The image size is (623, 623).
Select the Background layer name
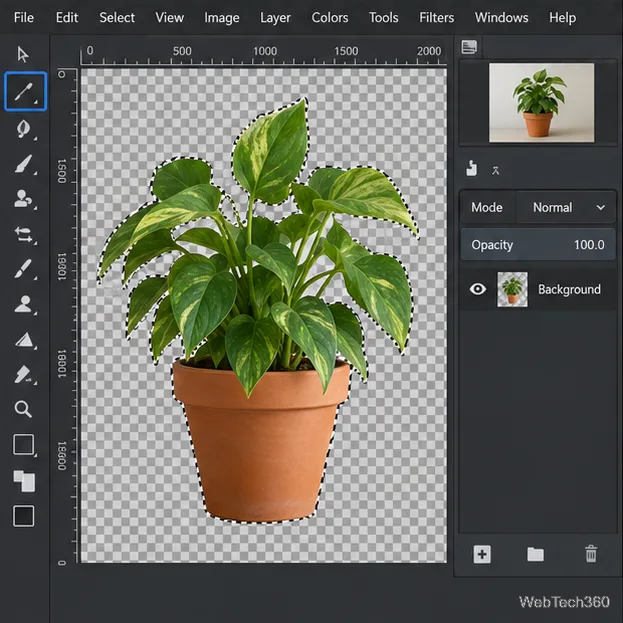[569, 289]
